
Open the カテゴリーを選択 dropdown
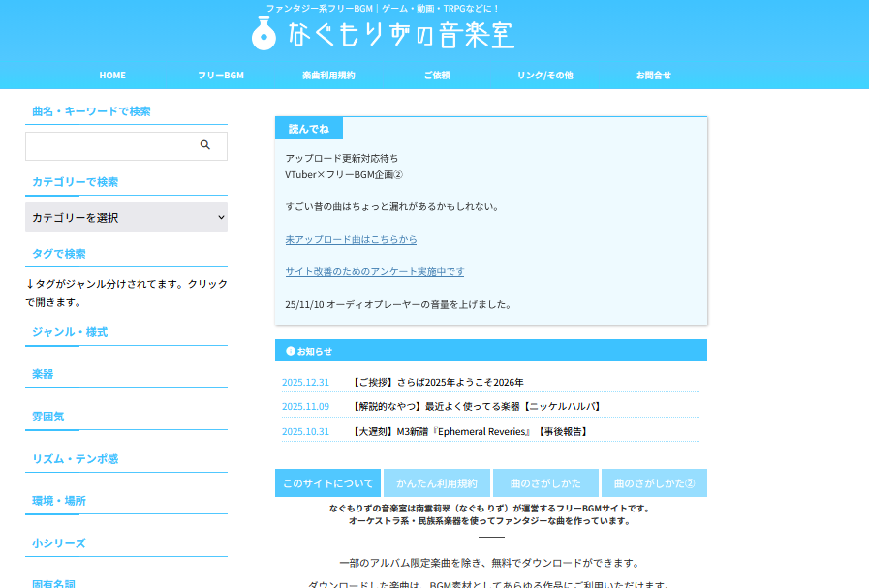pyautogui.click(x=126, y=217)
